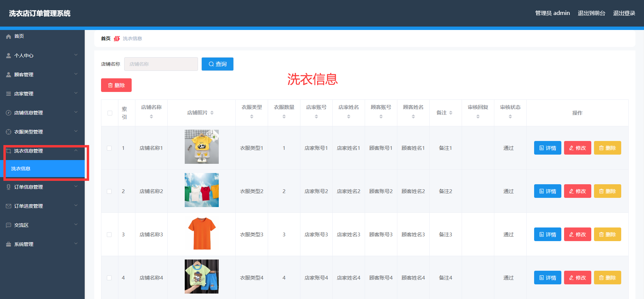
Task: Click the 查询 search button
Action: click(217, 64)
